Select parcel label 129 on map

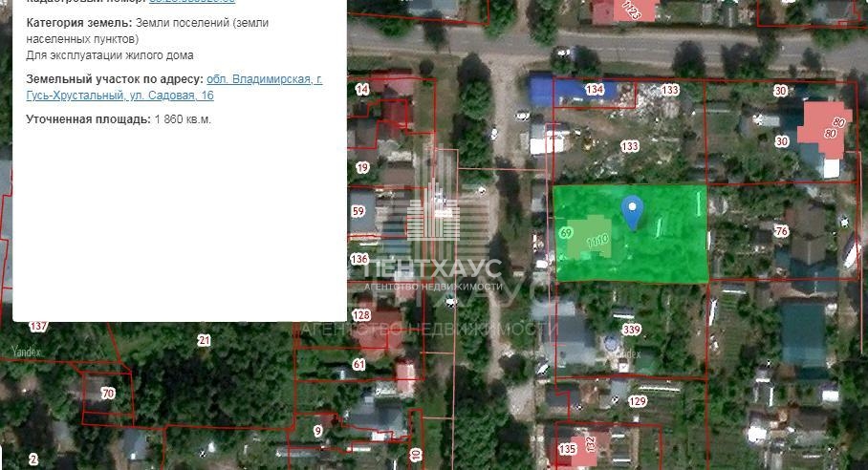pos(638,401)
